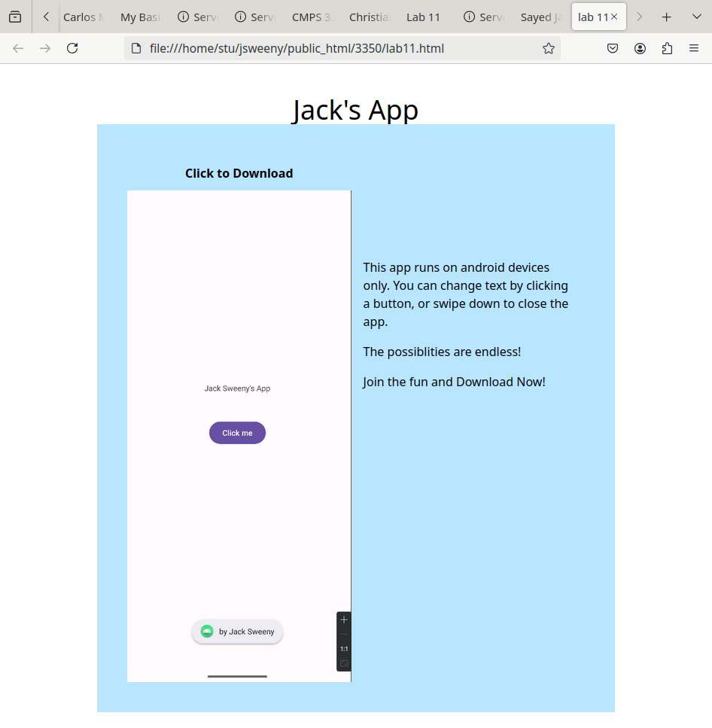This screenshot has height=728, width=712.
Task: Click the app screenshot to download
Action: (239, 436)
